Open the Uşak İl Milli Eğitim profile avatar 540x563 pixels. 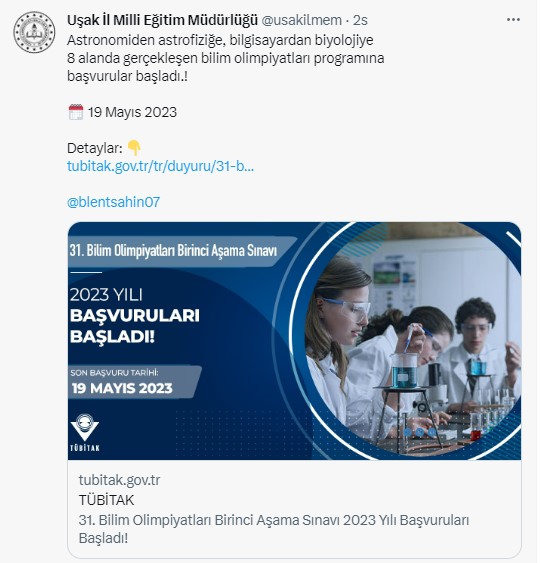(34, 32)
